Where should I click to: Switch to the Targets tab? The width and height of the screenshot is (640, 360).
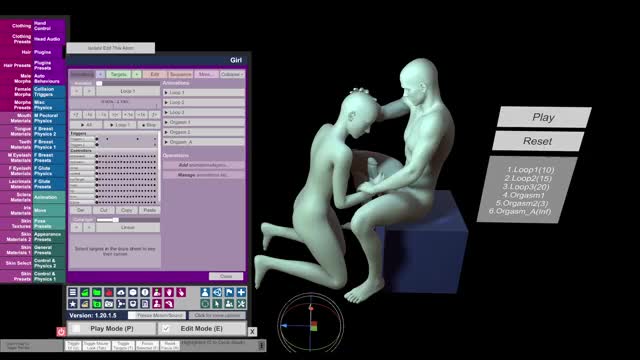click(118, 74)
